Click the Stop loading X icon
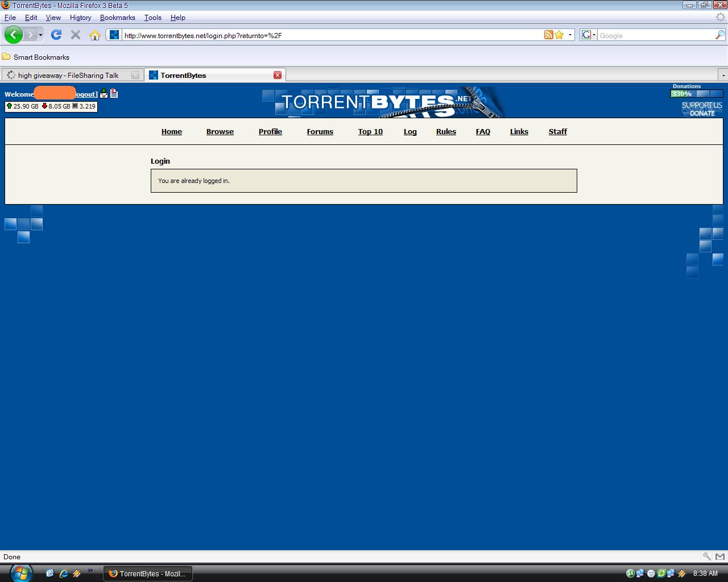Screen dimensions: 728x582 tap(75, 35)
